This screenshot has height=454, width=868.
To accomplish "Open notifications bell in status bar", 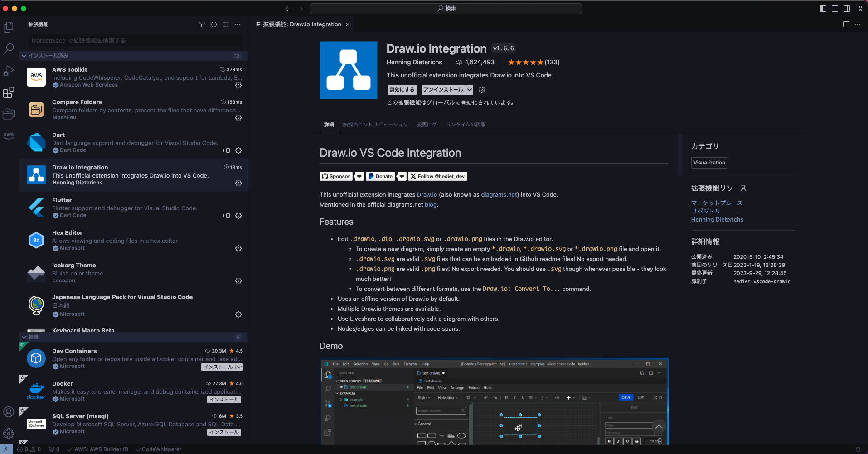I will point(858,449).
